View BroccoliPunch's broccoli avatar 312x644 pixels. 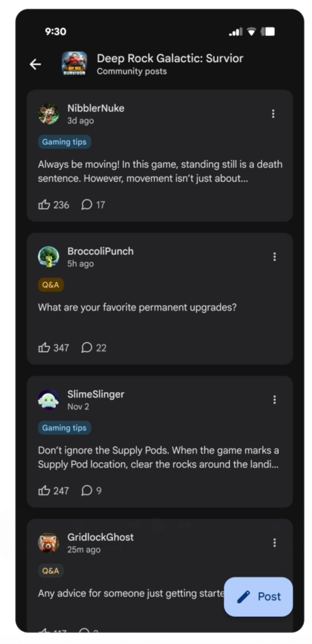pyautogui.click(x=49, y=257)
